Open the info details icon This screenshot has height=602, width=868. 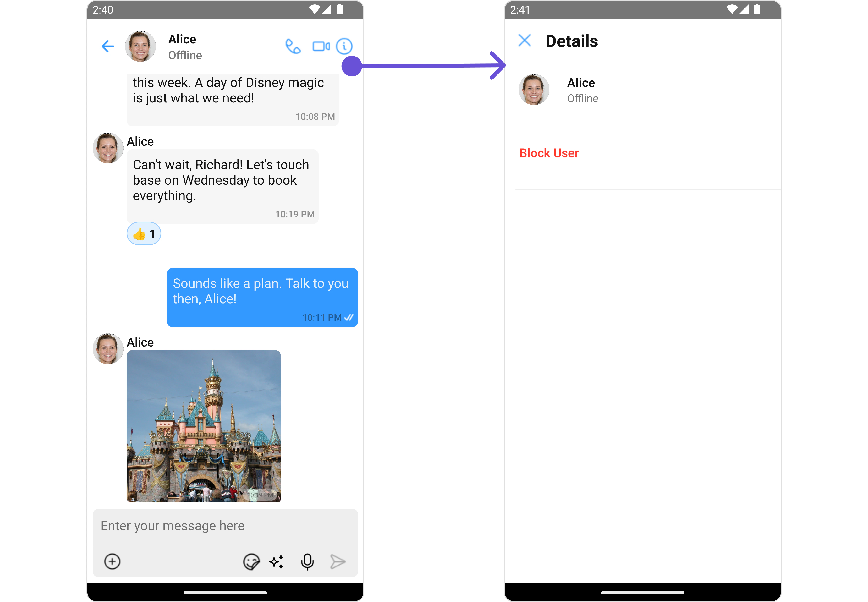[344, 46]
